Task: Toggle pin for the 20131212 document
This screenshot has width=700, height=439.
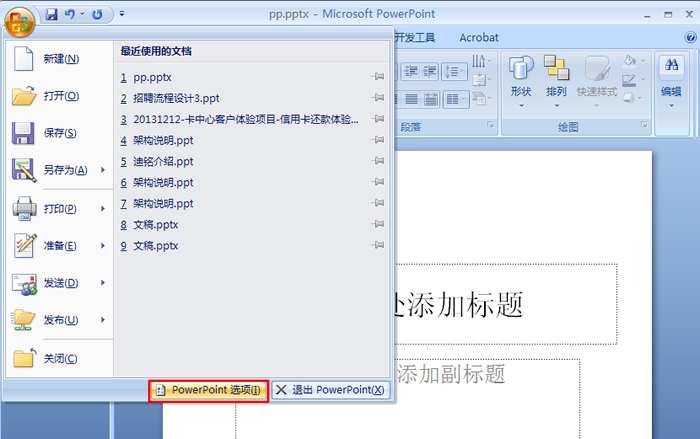Action: click(x=378, y=119)
